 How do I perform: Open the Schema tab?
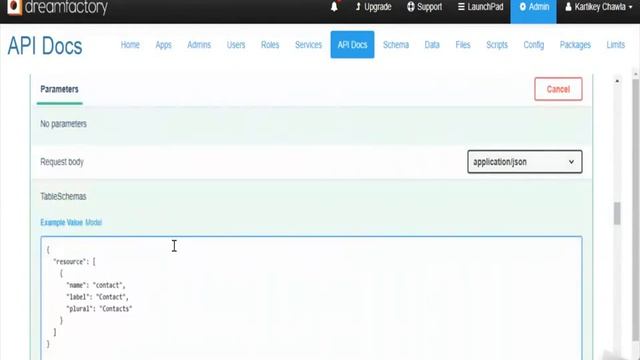(x=396, y=45)
